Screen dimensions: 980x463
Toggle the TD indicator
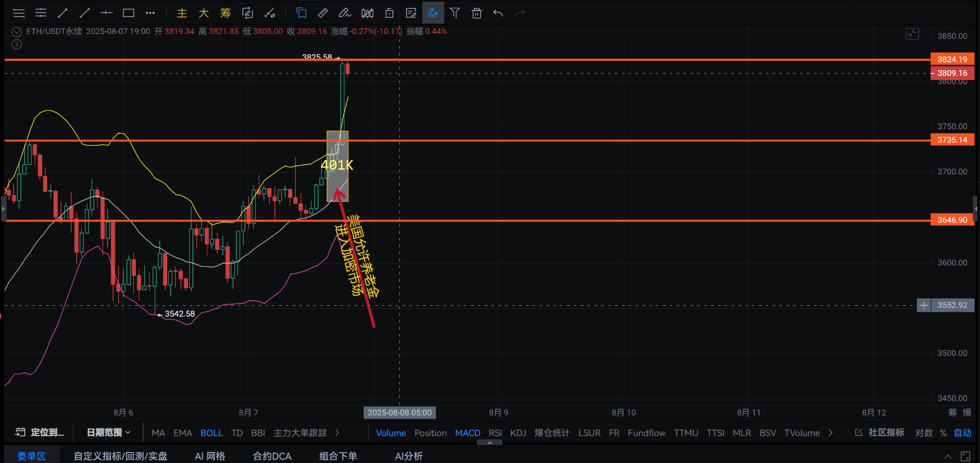(237, 433)
